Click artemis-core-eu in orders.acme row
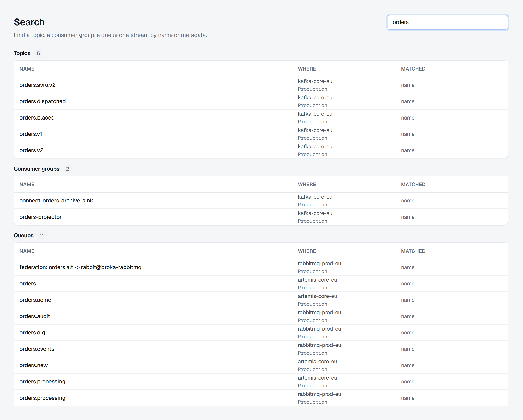523x420 pixels. pyautogui.click(x=317, y=296)
